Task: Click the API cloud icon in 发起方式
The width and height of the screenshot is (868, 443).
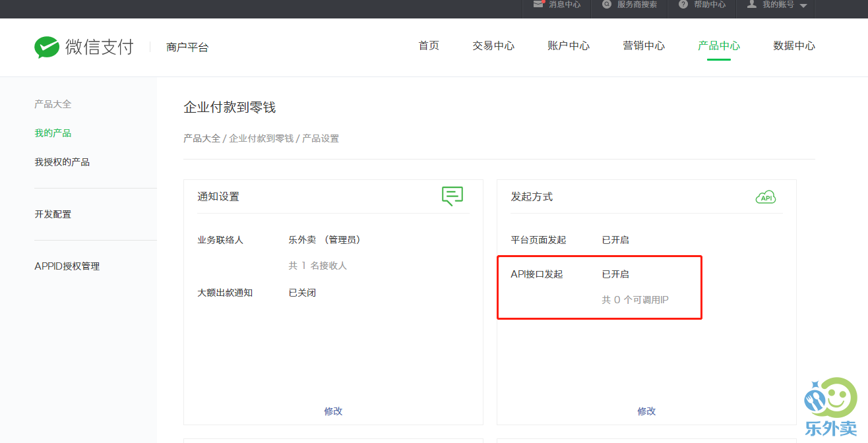Action: [x=765, y=197]
